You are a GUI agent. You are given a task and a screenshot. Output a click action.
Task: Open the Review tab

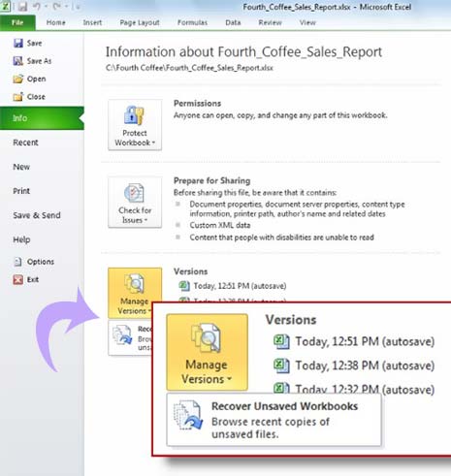pos(270,22)
